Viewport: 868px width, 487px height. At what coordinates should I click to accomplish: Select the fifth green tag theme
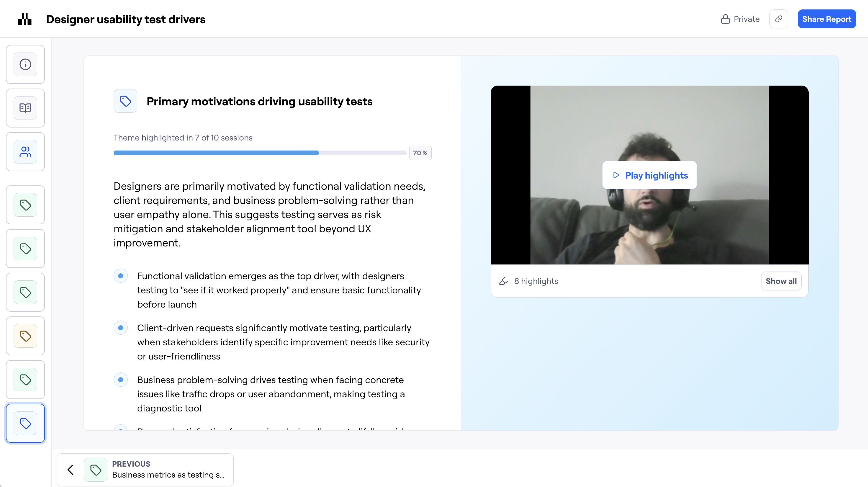(25, 380)
